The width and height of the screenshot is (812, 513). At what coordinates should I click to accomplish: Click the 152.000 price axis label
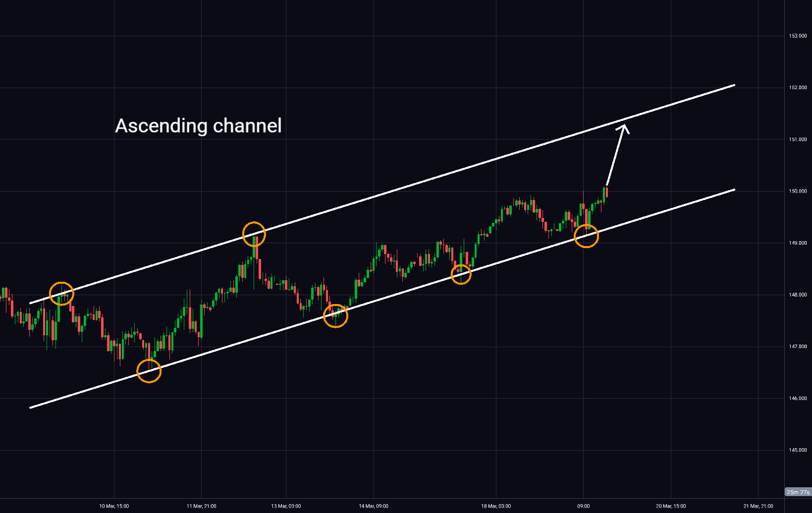coord(798,88)
